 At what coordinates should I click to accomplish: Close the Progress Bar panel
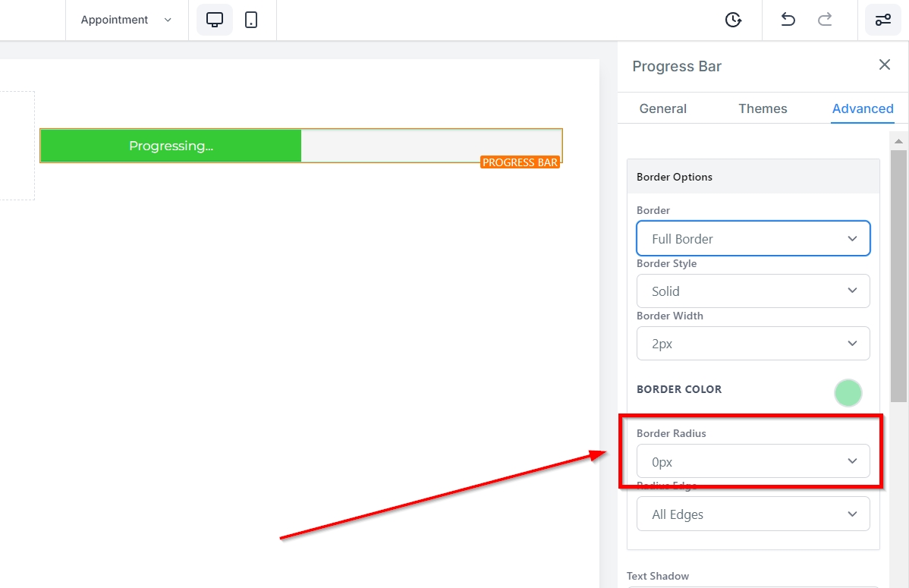(x=884, y=65)
